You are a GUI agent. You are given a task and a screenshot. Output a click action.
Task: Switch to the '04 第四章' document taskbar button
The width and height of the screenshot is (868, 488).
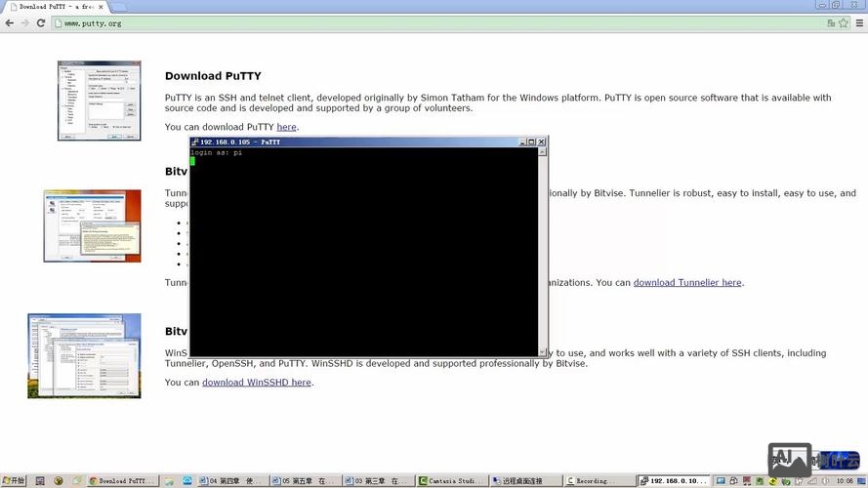coord(232,481)
